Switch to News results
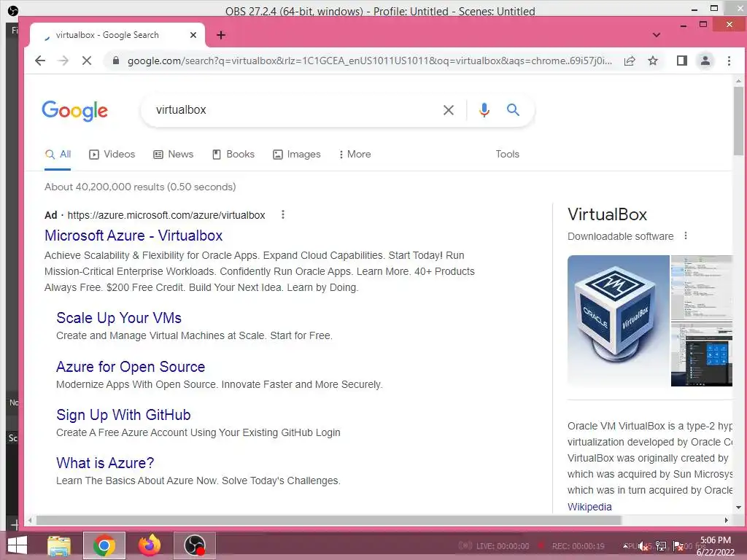 [173, 155]
